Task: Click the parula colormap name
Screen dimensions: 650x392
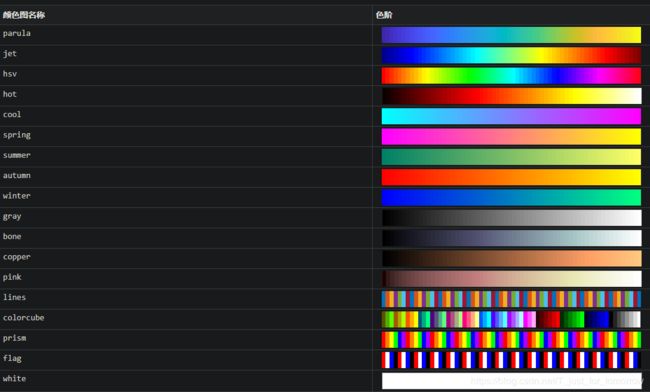Action: coord(17,33)
